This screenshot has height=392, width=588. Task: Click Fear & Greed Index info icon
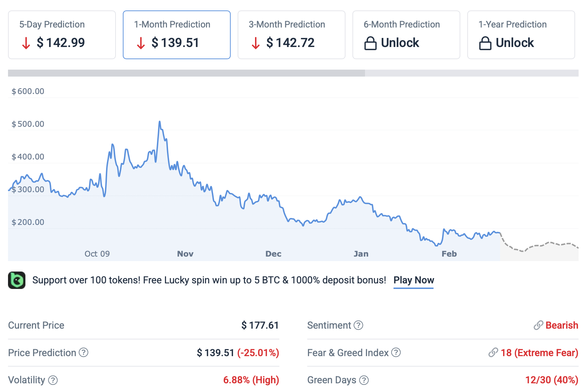click(x=396, y=353)
